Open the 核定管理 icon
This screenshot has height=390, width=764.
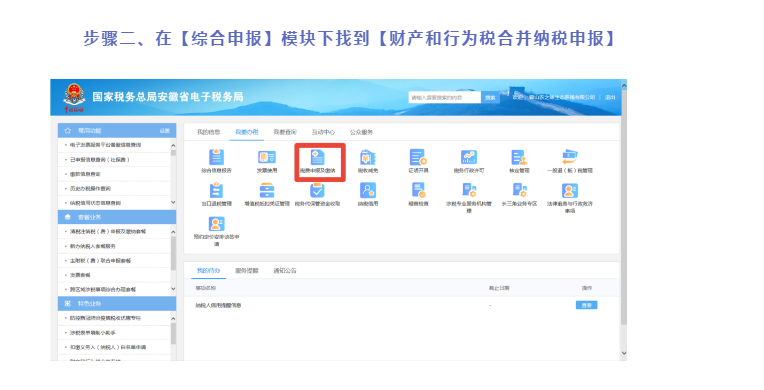coord(519,157)
